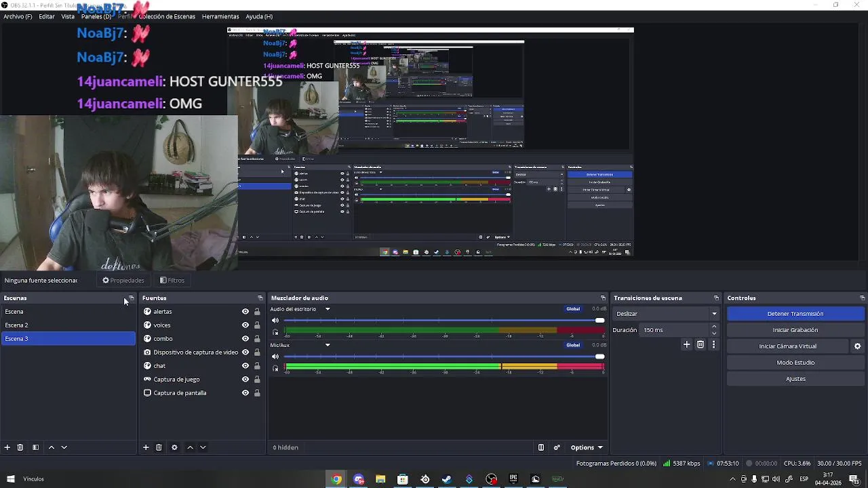Open Steam from the Windows taskbar
The image size is (868, 488).
tap(447, 479)
